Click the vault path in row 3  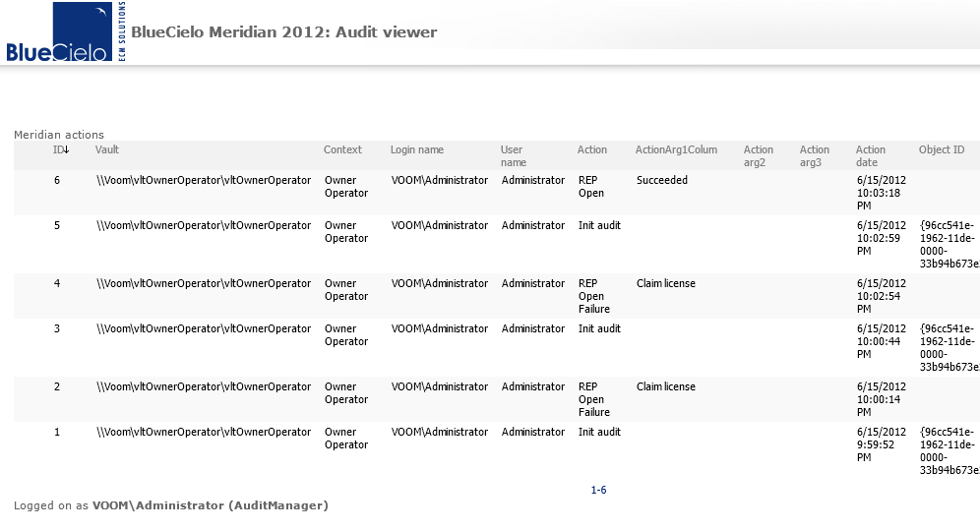[204, 328]
